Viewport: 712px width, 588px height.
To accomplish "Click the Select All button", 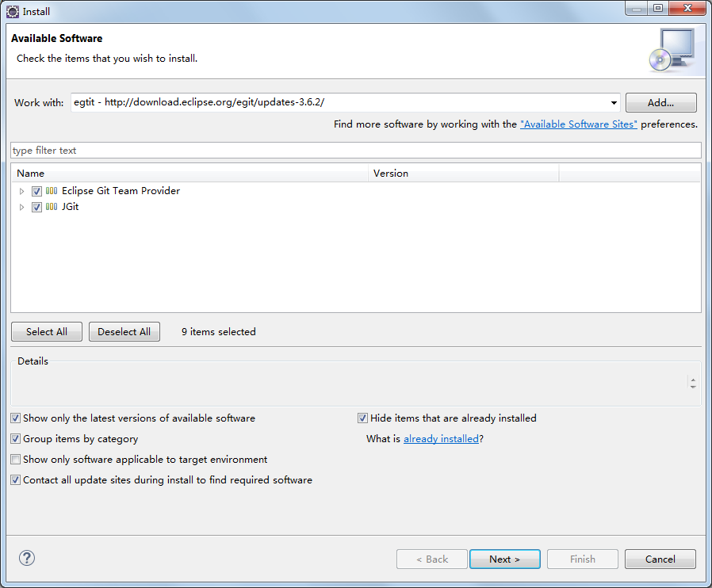I will (47, 332).
